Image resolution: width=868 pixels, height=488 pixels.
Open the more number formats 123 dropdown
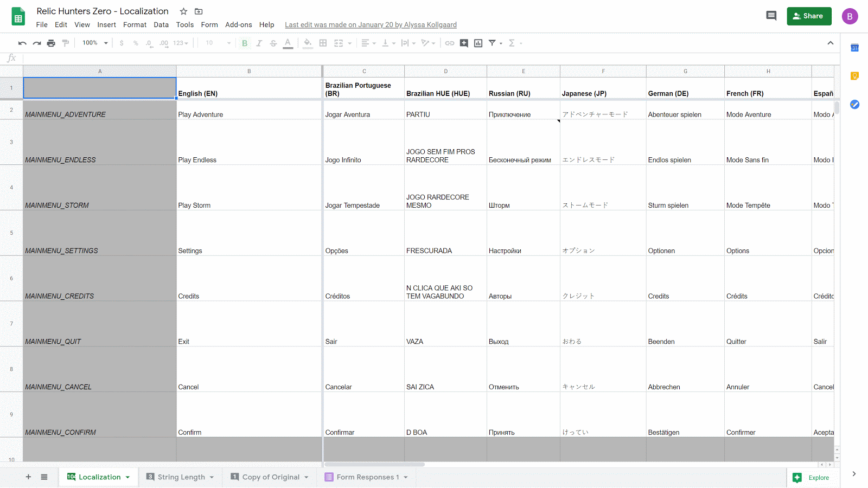179,43
